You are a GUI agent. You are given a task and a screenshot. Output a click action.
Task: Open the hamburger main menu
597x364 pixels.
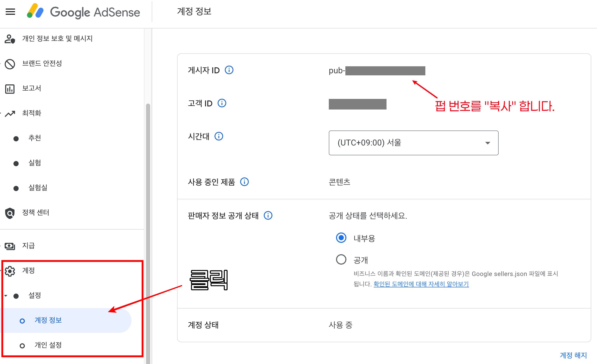coord(10,12)
